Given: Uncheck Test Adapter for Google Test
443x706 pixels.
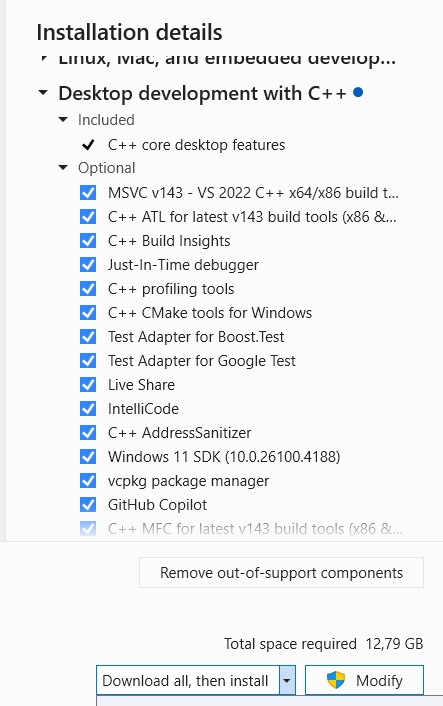Looking at the screenshot, I should click(88, 361).
